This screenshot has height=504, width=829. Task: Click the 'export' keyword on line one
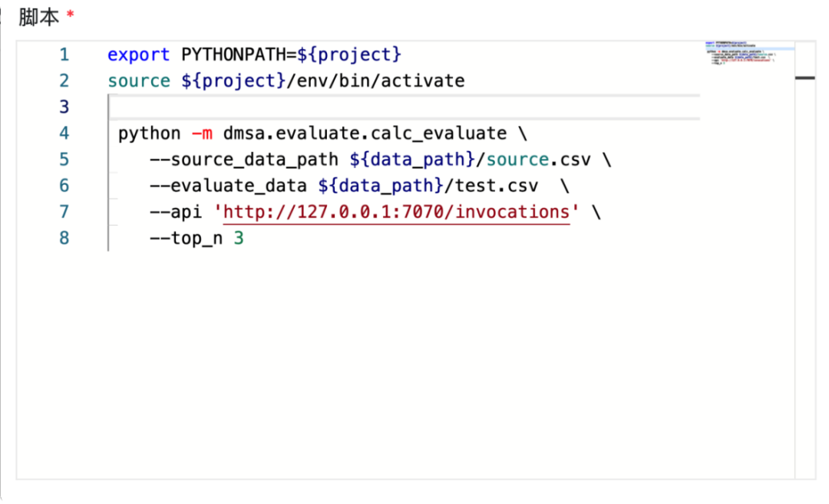pyautogui.click(x=138, y=55)
